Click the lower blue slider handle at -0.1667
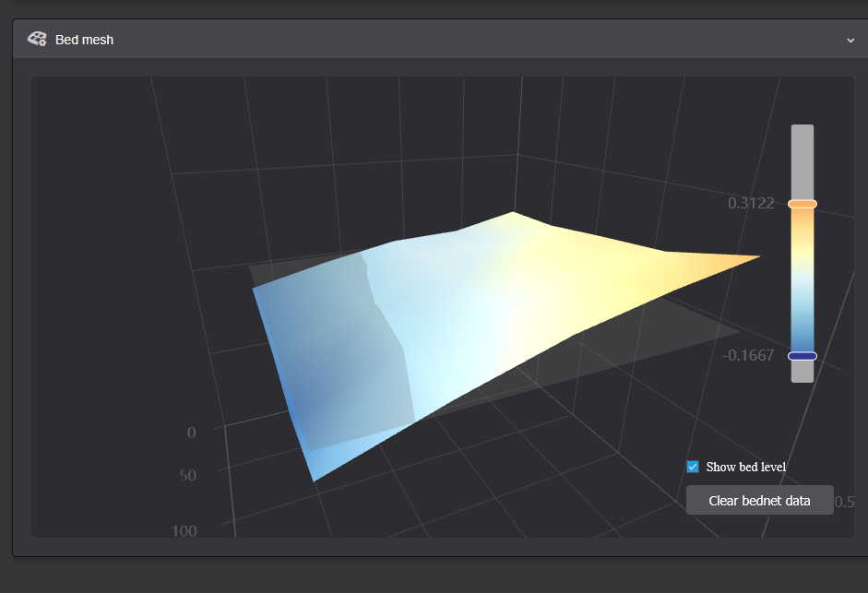Viewport: 868px width, 593px height. [803, 356]
